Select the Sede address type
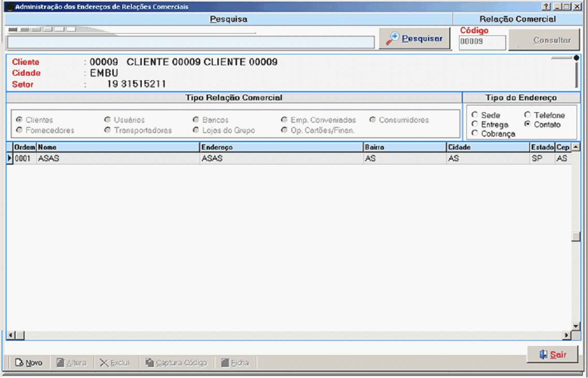588x378 pixels. tap(475, 115)
